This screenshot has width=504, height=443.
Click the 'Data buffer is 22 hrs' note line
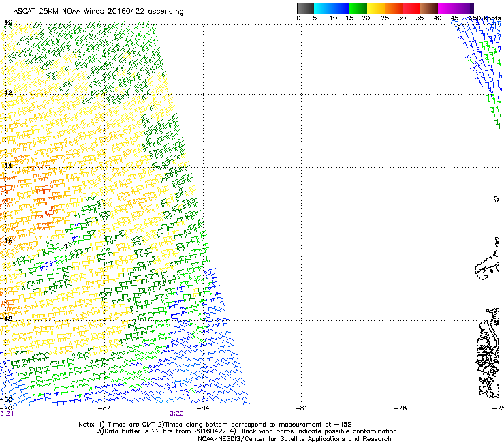(x=247, y=431)
